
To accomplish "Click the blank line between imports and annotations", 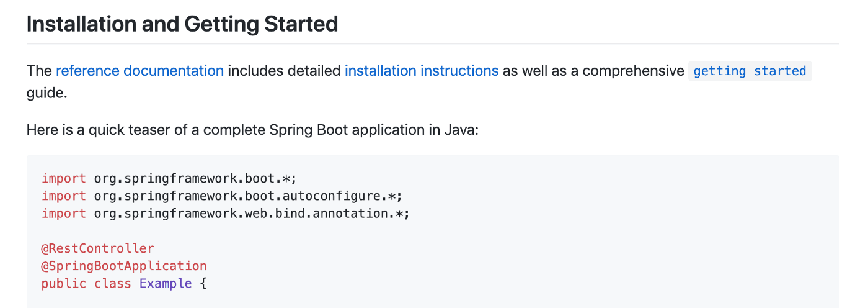I will pyautogui.click(x=248, y=231).
